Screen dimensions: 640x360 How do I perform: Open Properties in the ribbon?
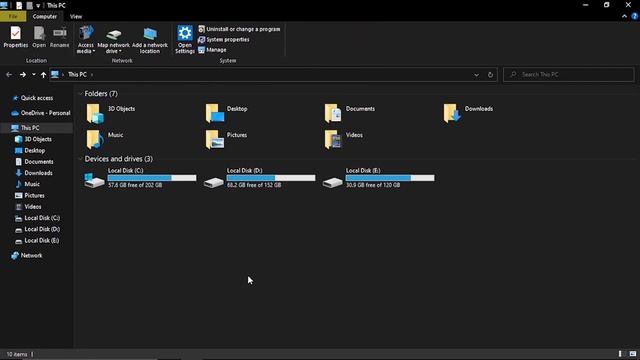click(x=16, y=37)
